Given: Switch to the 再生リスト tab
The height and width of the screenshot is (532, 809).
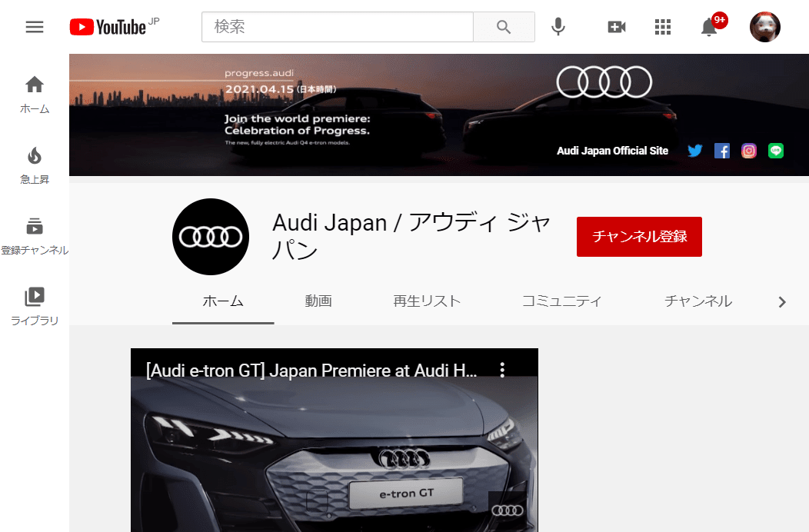Looking at the screenshot, I should pyautogui.click(x=427, y=301).
